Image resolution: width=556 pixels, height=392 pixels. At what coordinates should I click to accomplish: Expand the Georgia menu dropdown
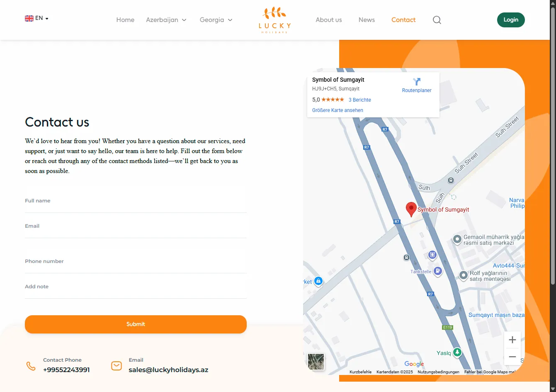click(x=216, y=20)
